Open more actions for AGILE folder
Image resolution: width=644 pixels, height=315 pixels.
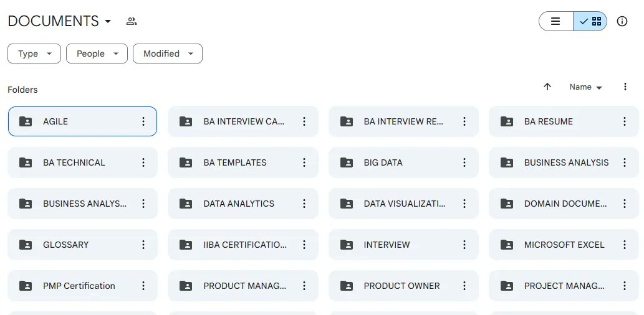click(x=143, y=121)
